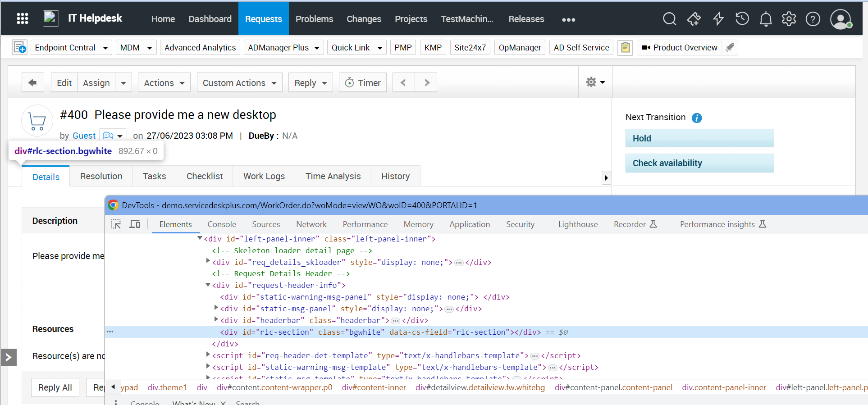Image resolution: width=868 pixels, height=405 pixels.
Task: Collapse the left-panel-inner div node
Action: tap(200, 238)
